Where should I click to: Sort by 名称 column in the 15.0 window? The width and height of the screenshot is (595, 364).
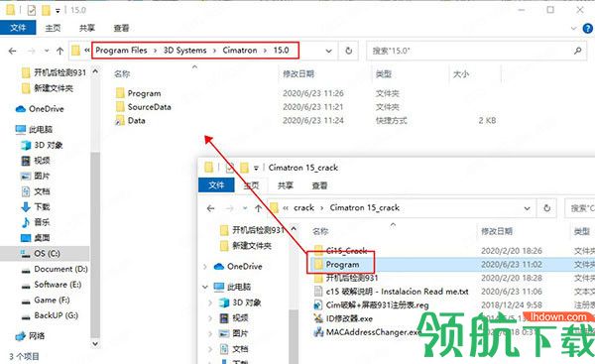click(x=122, y=74)
